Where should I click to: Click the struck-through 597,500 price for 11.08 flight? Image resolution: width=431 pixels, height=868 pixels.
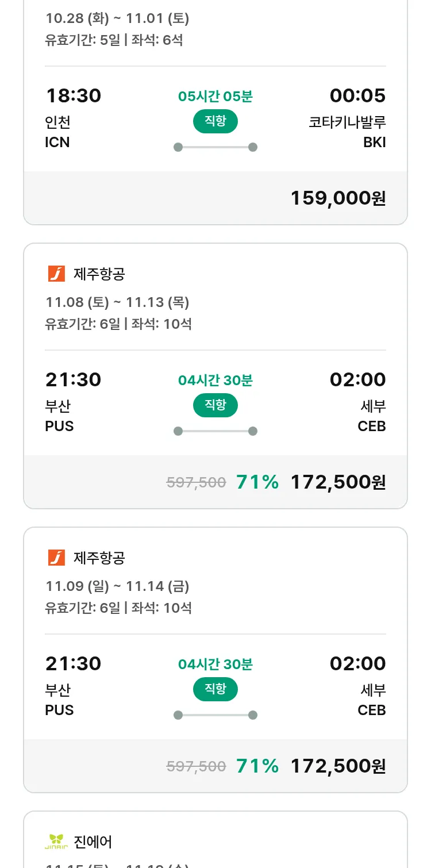coord(196,482)
